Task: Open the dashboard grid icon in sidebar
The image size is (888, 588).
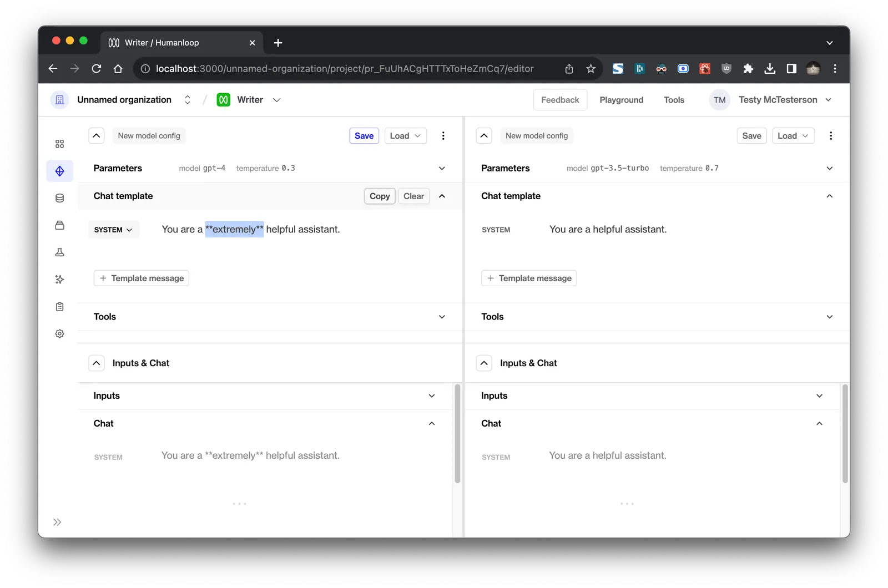Action: [59, 144]
